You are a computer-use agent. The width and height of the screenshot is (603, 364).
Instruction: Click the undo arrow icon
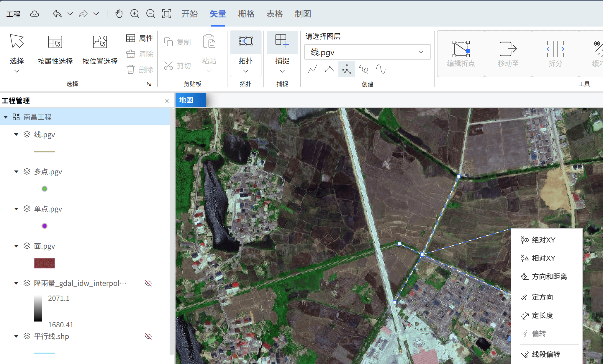click(57, 14)
